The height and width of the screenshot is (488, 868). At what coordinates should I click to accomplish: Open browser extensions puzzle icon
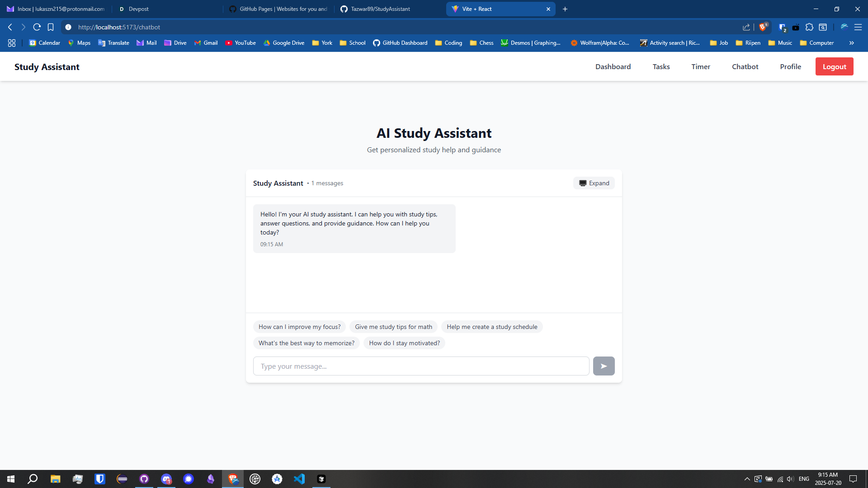(x=809, y=27)
